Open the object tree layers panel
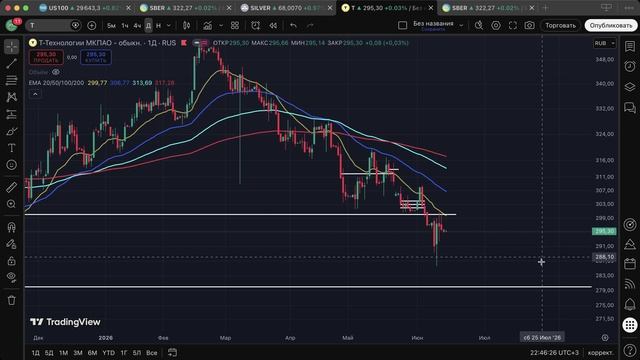The image size is (640, 360). pos(630,87)
